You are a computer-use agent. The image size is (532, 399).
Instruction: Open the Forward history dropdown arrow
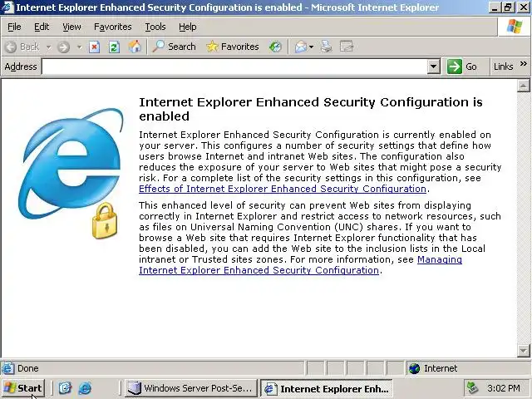pos(80,47)
